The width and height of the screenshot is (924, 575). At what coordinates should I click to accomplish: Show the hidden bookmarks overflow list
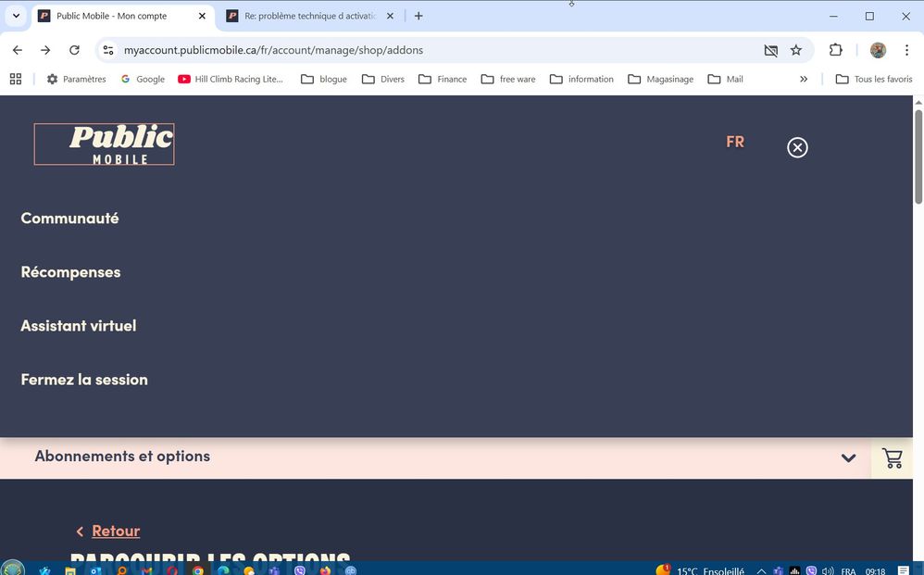point(803,79)
